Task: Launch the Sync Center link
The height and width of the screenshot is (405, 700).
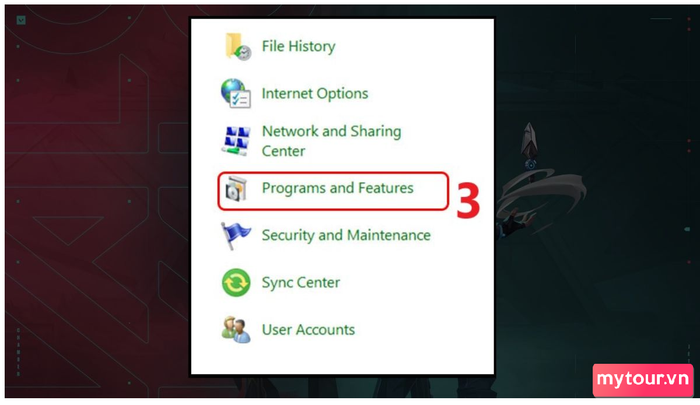Action: pyautogui.click(x=300, y=283)
